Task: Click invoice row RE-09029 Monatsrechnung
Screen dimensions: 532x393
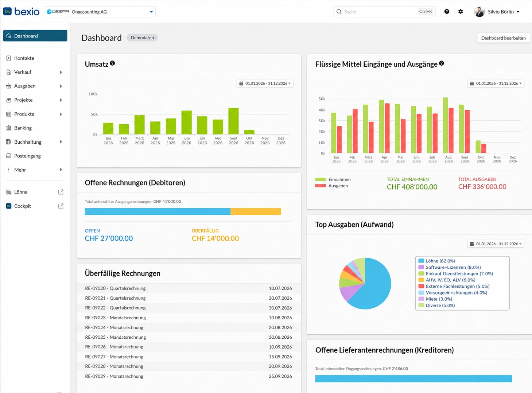Action: [189, 376]
